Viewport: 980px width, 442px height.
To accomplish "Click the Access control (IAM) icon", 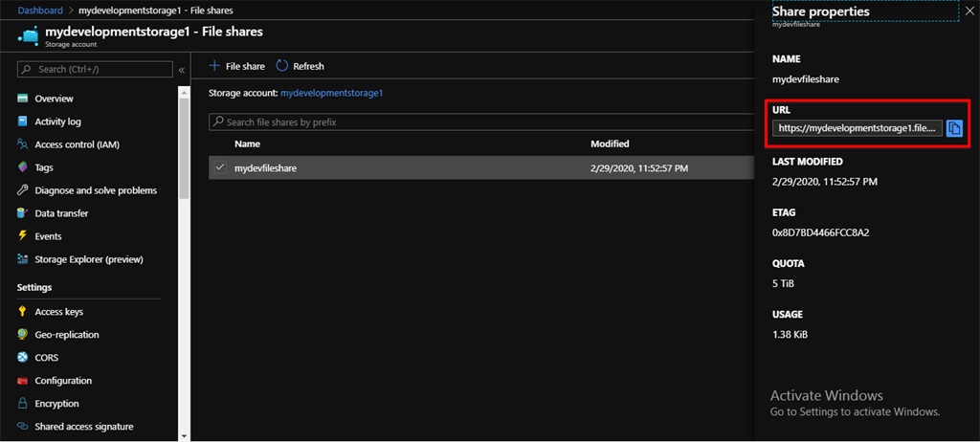I will click(23, 144).
